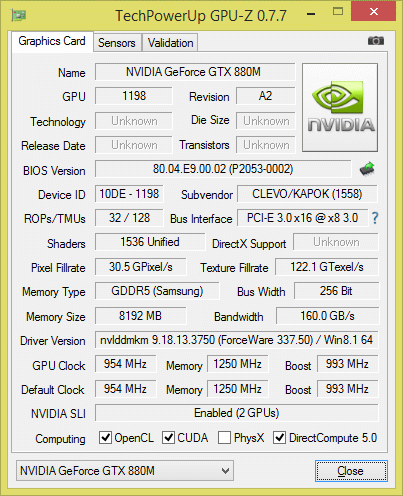403x496 pixels.
Task: Click the GPU field showing 1198
Action: click(134, 96)
